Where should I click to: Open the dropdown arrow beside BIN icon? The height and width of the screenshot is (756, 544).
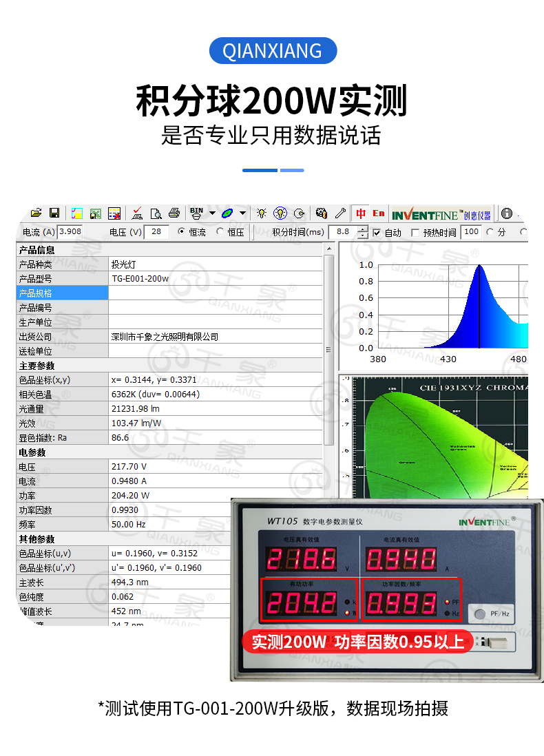click(212, 213)
